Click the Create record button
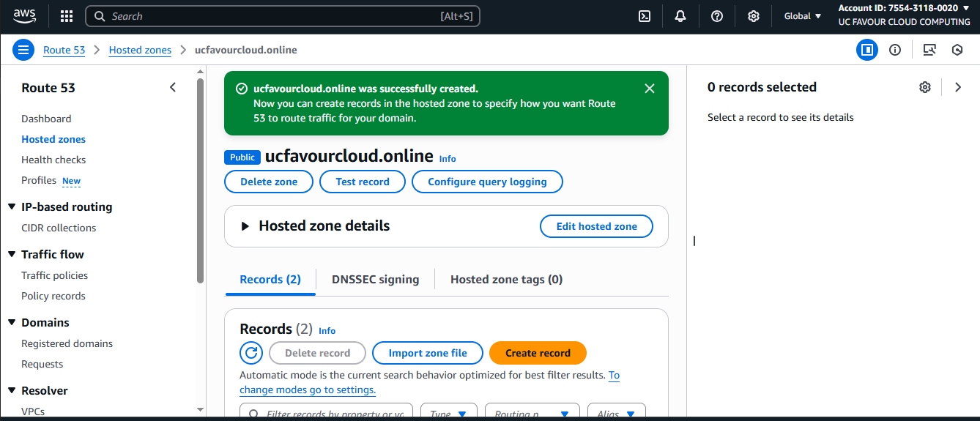 pos(538,353)
